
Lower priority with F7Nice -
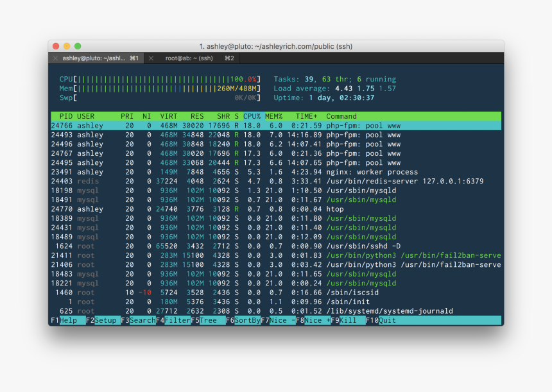point(277,320)
